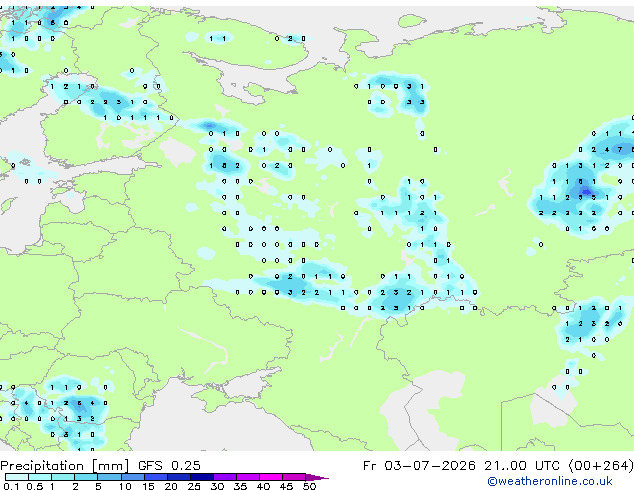Click the "Precipitation [mm]" title text

click(64, 466)
